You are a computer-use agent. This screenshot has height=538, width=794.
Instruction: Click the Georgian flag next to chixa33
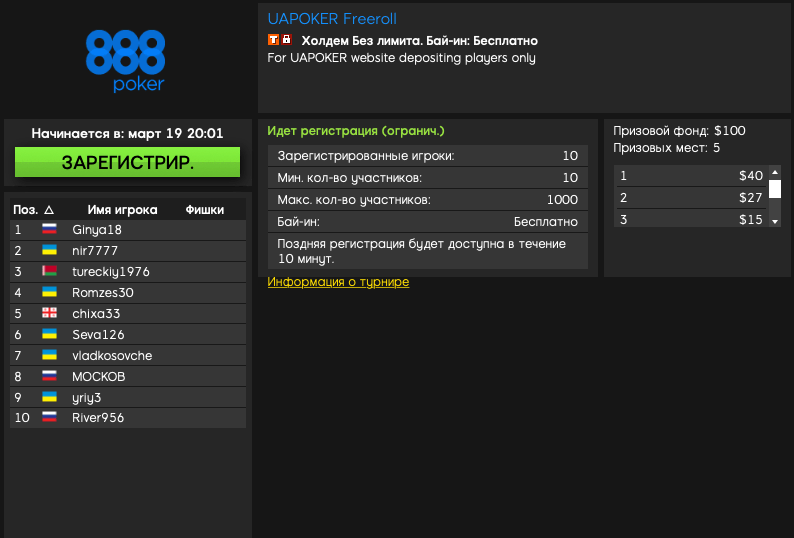tap(49, 313)
